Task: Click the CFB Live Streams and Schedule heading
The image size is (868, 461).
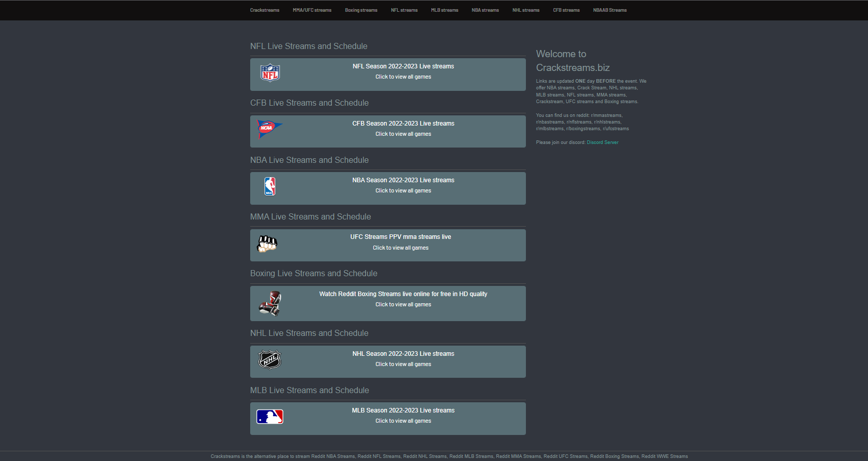Action: [x=309, y=103]
